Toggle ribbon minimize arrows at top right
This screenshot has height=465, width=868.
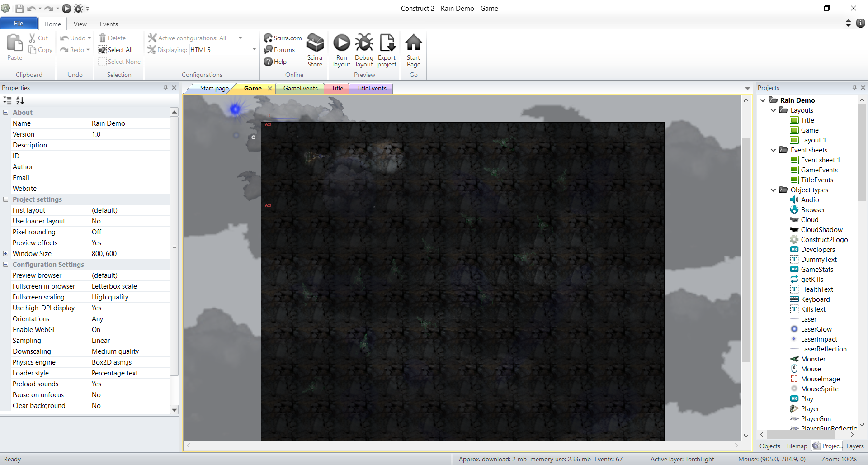point(848,23)
